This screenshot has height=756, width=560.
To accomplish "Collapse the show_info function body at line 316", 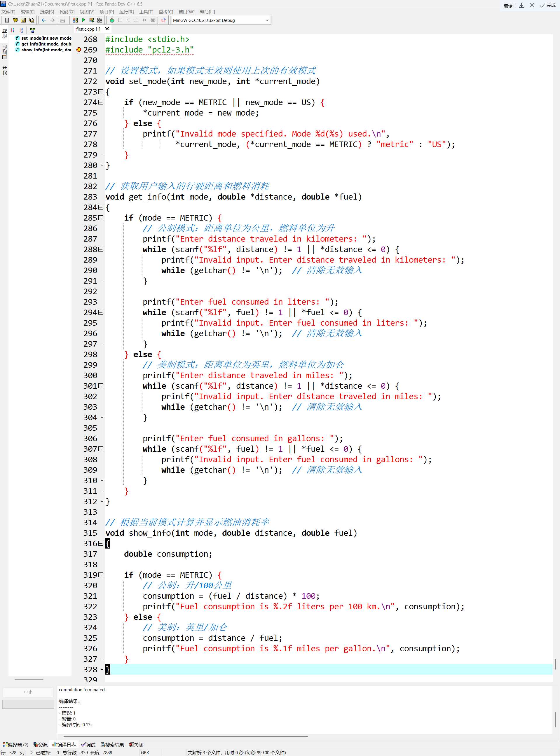I will click(101, 544).
